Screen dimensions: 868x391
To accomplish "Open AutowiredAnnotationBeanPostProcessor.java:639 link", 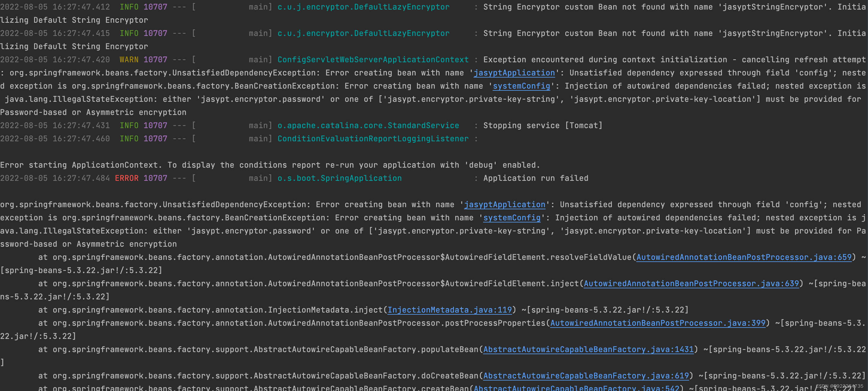I will point(692,284).
